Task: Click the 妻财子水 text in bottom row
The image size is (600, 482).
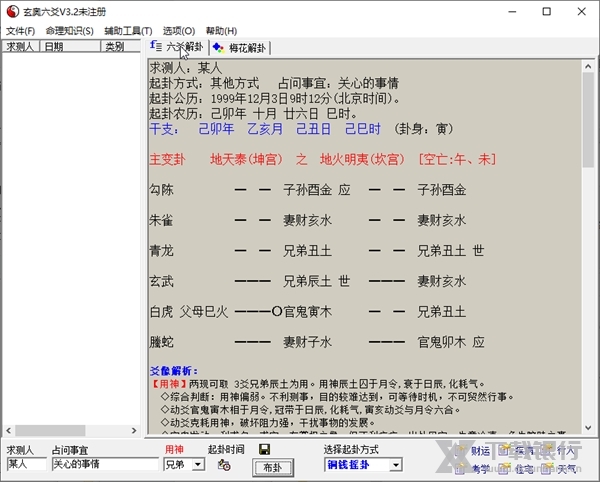Action: [308, 342]
